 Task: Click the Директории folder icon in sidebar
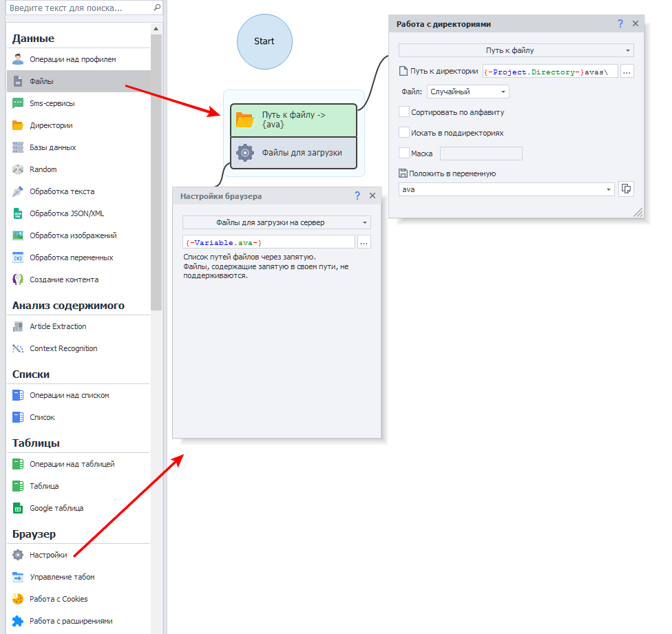(18, 125)
